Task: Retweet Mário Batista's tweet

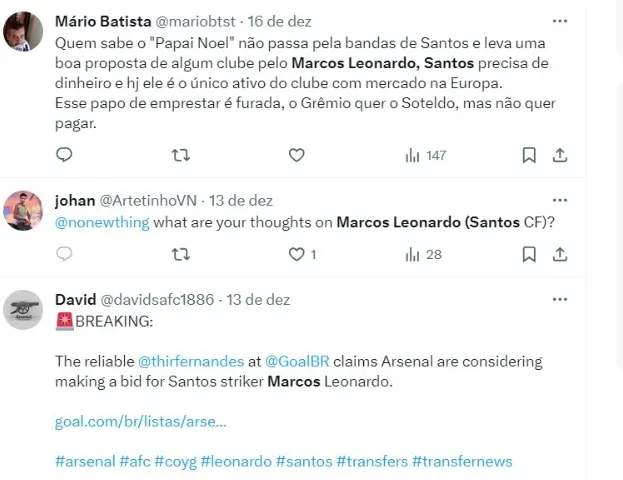Action: coord(180,155)
